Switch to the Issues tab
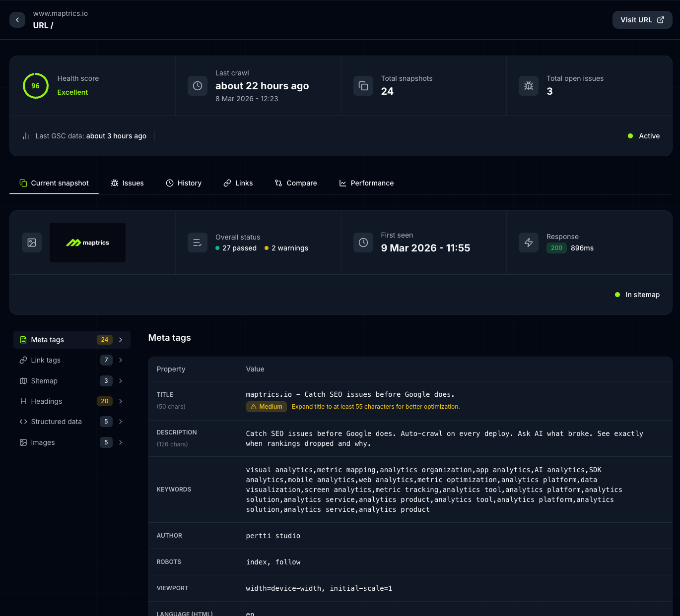The image size is (680, 616). click(127, 183)
